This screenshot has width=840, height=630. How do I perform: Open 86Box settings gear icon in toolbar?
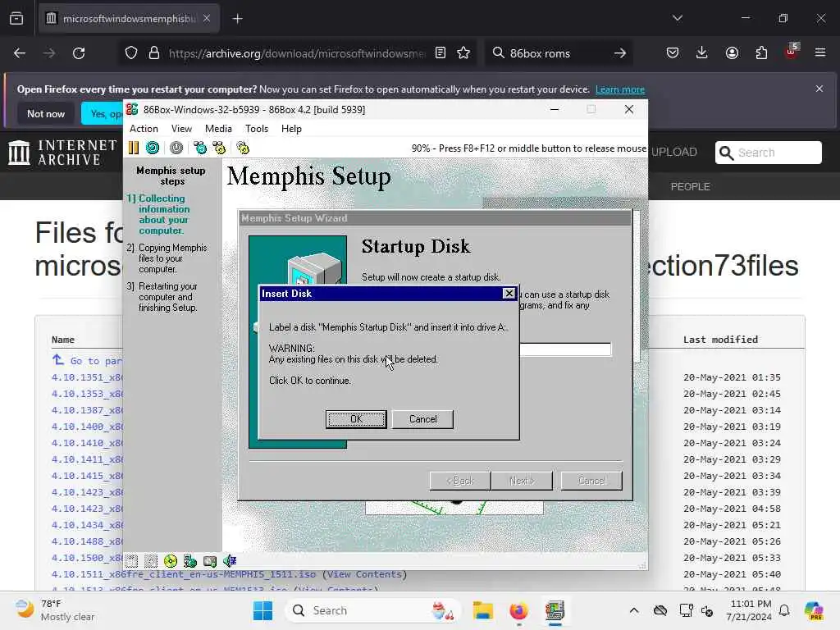point(243,148)
